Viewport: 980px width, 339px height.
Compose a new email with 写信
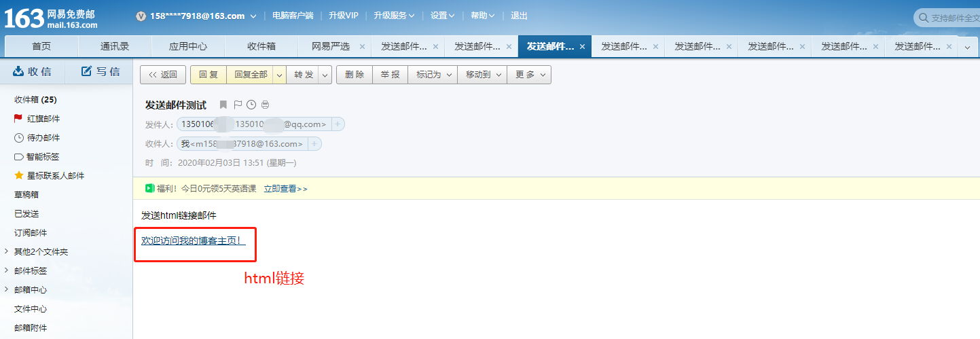point(101,71)
